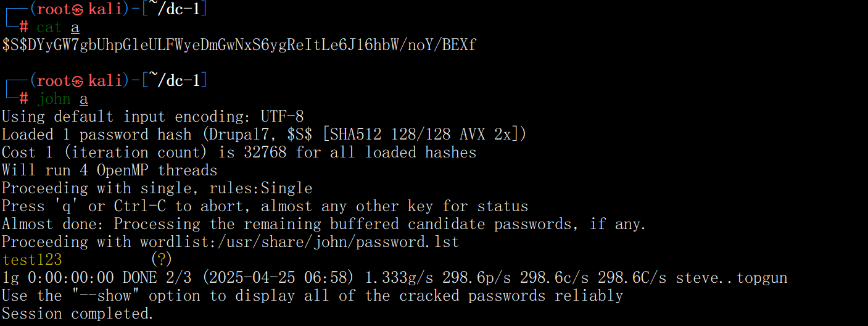This screenshot has height=326, width=868.
Task: Click the "--show" option text
Action: (102, 296)
